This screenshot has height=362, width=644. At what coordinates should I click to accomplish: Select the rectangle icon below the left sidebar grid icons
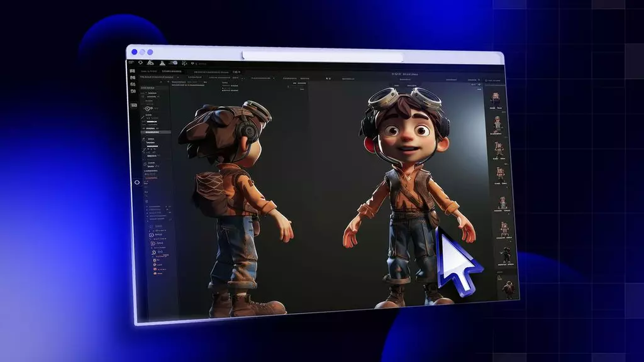pyautogui.click(x=133, y=106)
